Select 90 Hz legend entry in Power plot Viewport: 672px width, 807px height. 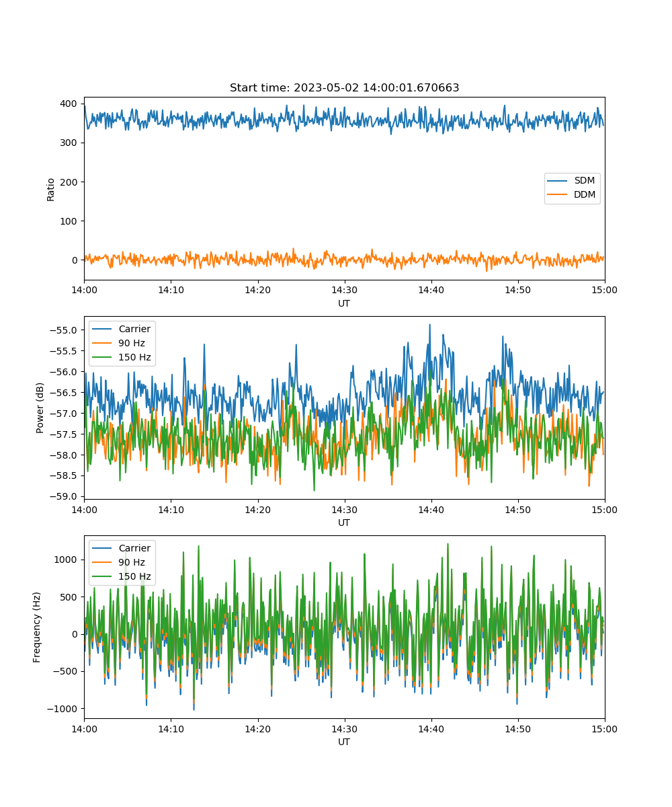tap(132, 343)
